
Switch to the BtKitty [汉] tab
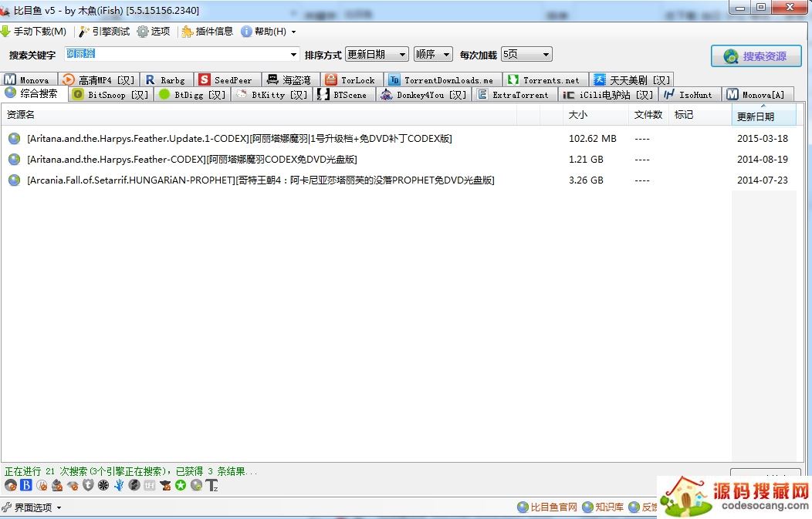point(272,95)
